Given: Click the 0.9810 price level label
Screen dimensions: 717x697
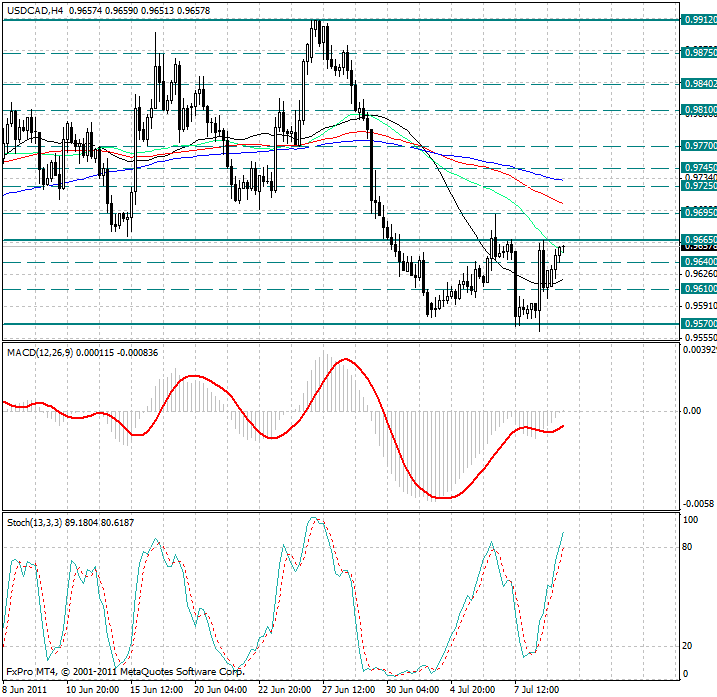Looking at the screenshot, I should click(x=698, y=110).
